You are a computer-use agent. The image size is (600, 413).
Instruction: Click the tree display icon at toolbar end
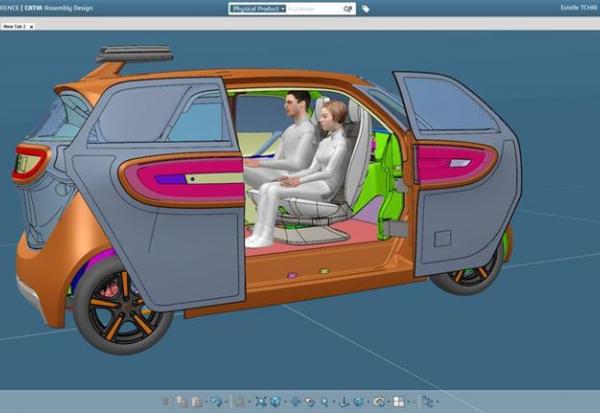click(427, 401)
